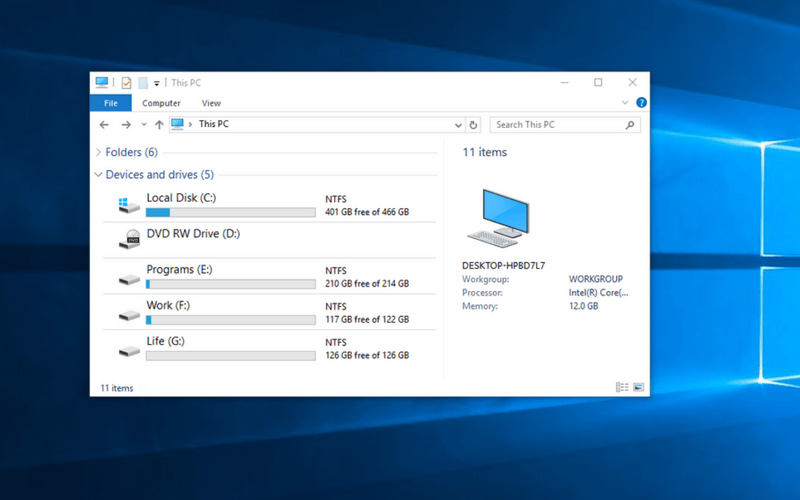Click the Work (F:) usage bar
This screenshot has height=500, width=800.
[x=231, y=320]
